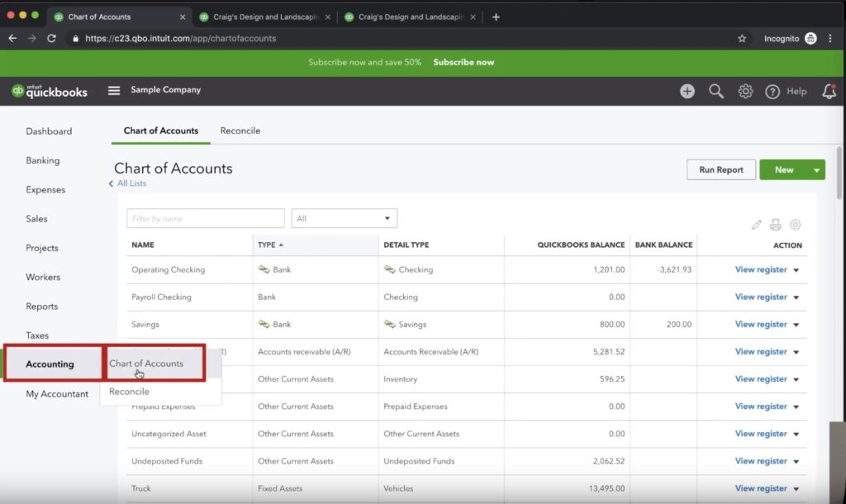This screenshot has height=504, width=846.
Task: Sort by the DETAIL TYPE column header
Action: [406, 245]
